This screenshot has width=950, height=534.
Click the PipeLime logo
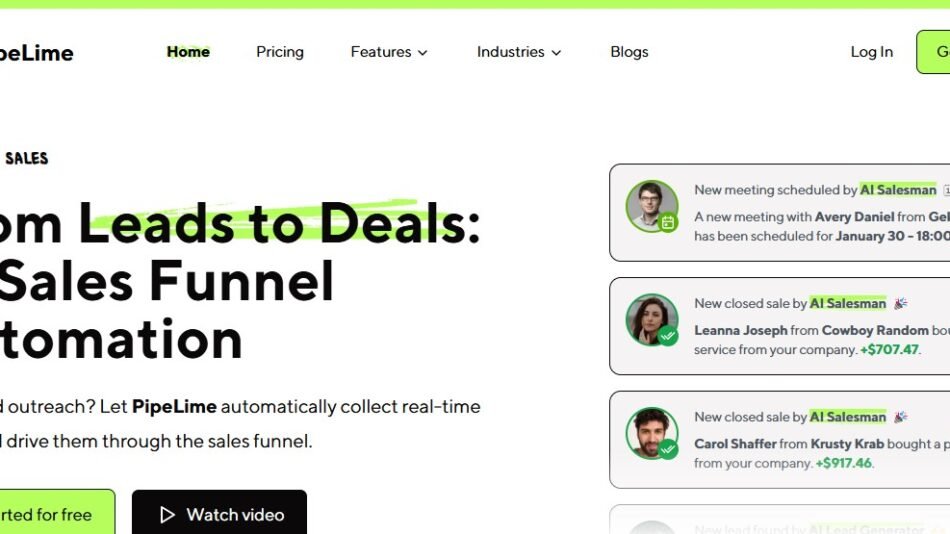pos(36,53)
